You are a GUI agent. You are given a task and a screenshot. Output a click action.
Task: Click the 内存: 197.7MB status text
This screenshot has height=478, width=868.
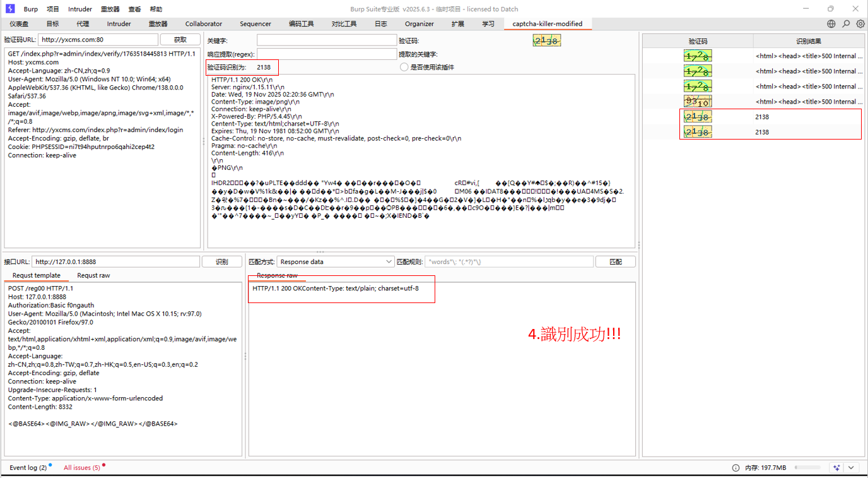tap(765, 468)
